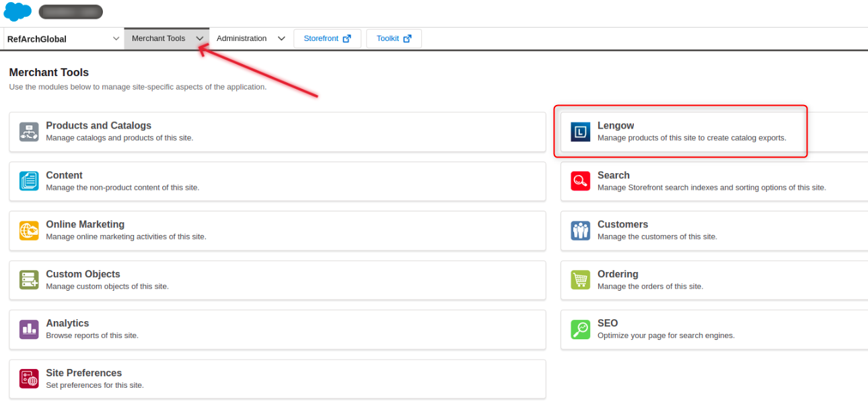Click the Content module icon
868x412 pixels.
[29, 181]
